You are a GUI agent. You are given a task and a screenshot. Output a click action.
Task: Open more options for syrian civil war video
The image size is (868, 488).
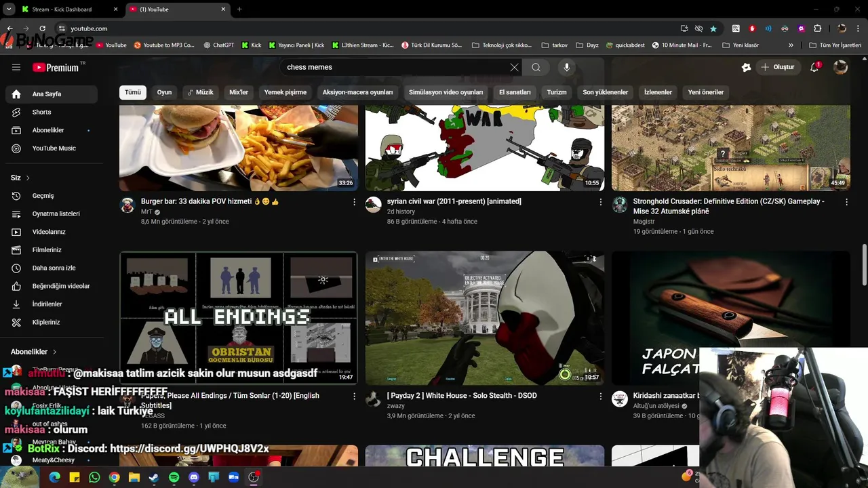pos(600,202)
